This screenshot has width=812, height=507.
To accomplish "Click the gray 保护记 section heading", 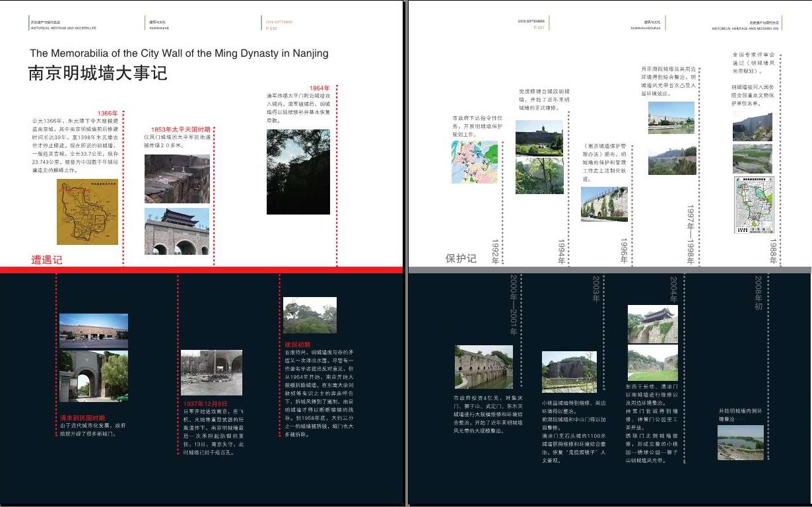I will point(460,258).
